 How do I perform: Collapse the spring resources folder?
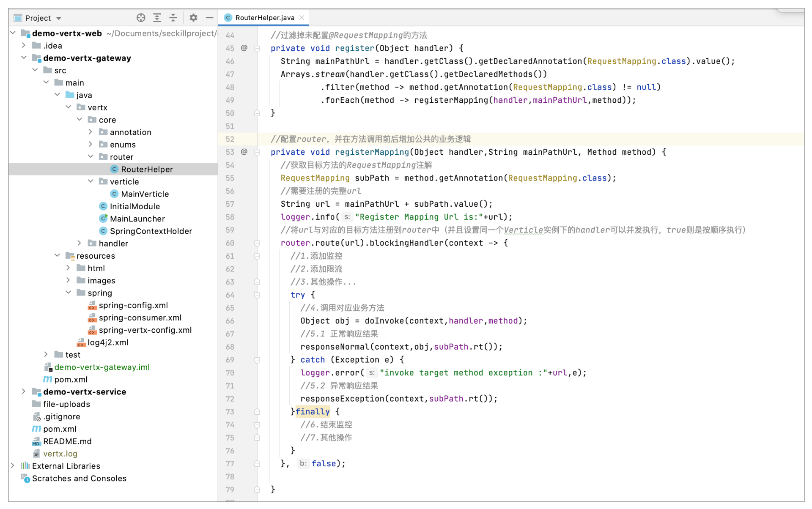click(x=68, y=293)
